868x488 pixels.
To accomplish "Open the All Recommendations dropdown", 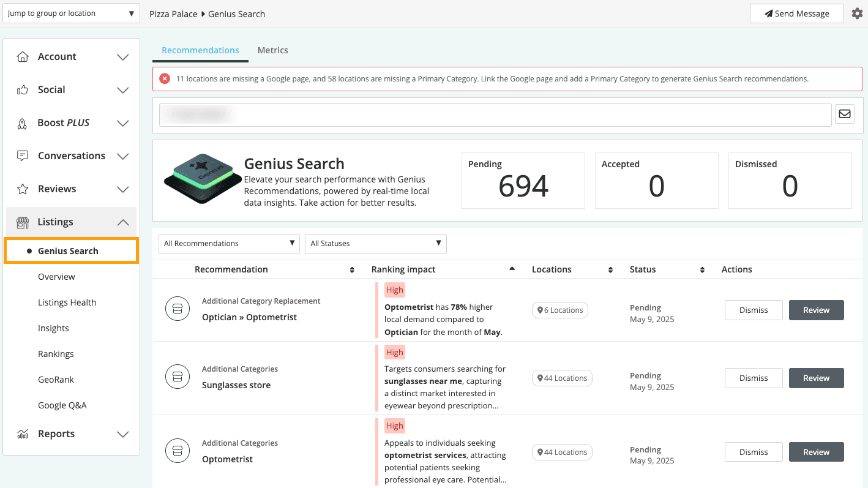I will coord(228,243).
